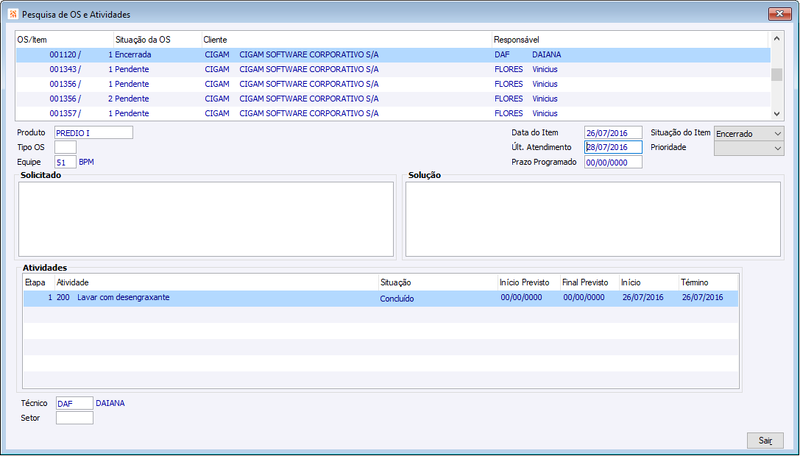This screenshot has width=800, height=456.
Task: Click the Etapa column header
Action: tap(39, 283)
